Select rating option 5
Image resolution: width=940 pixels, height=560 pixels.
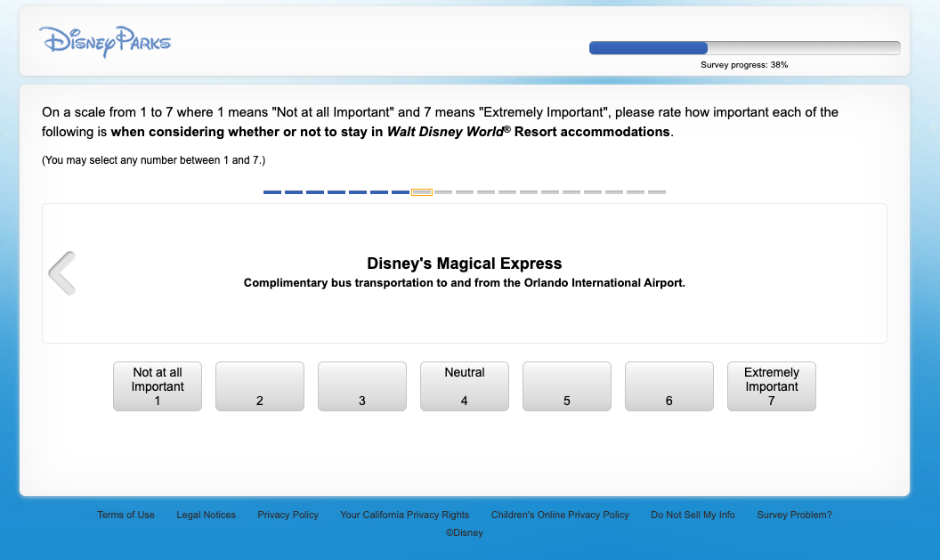click(x=566, y=386)
